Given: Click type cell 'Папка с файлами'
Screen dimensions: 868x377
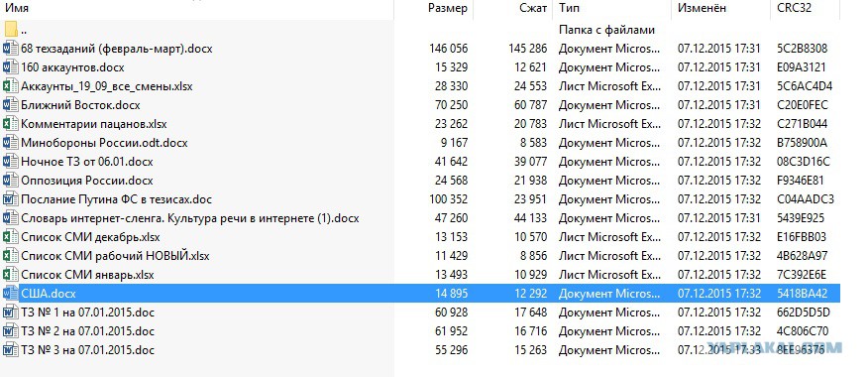Looking at the screenshot, I should point(606,30).
